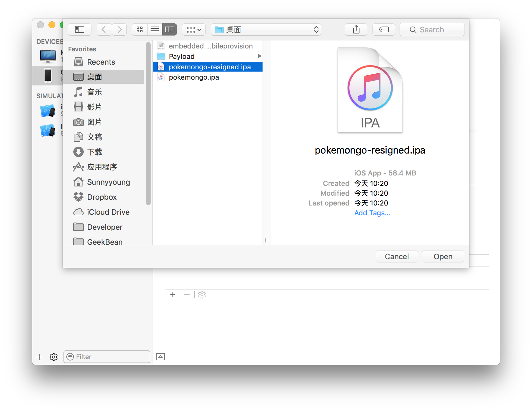The height and width of the screenshot is (411, 532).
Task: Click the gear icon beside the Filter field
Action: [x=54, y=357]
